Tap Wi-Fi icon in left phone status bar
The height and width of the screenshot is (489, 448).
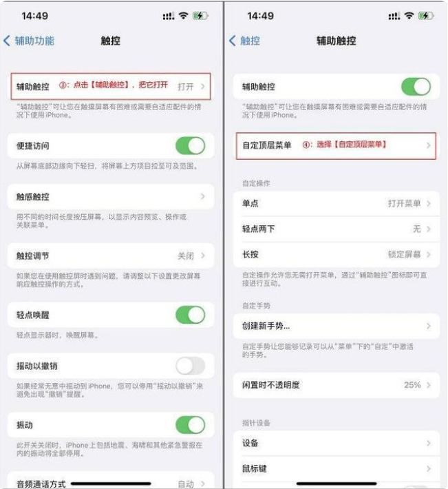184,15
